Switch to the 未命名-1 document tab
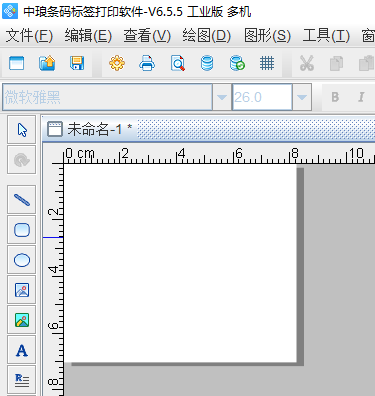The image size is (375, 396). [x=90, y=129]
